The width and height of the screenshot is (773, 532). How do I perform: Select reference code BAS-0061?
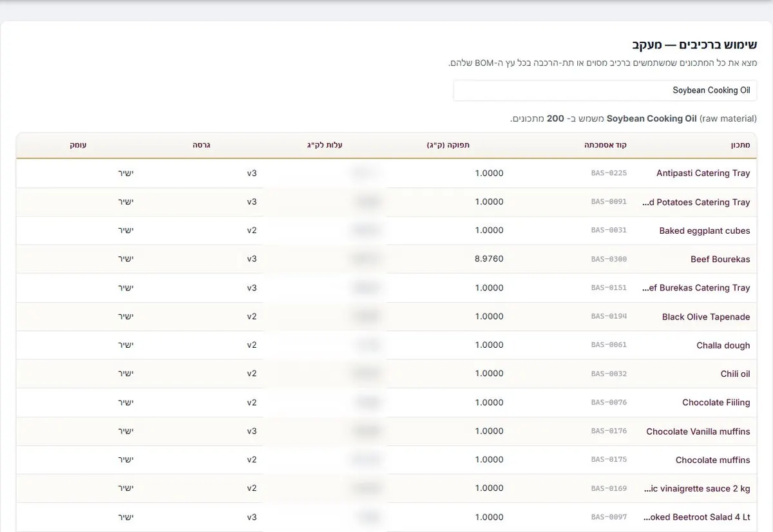coord(609,345)
